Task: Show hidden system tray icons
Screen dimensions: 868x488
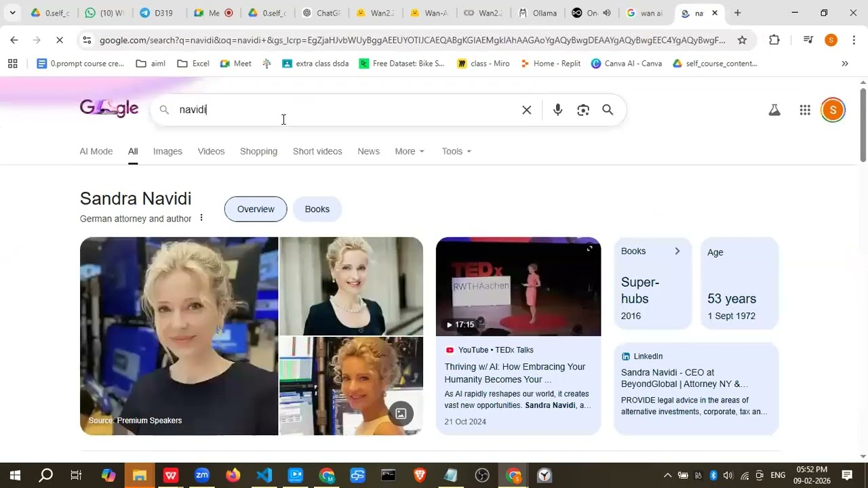Action: tap(667, 475)
